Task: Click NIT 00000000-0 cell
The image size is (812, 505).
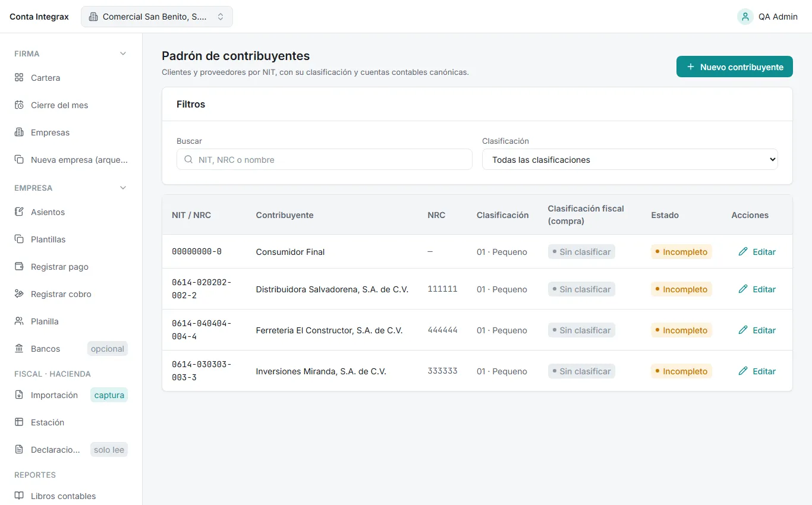Action: [x=197, y=252]
